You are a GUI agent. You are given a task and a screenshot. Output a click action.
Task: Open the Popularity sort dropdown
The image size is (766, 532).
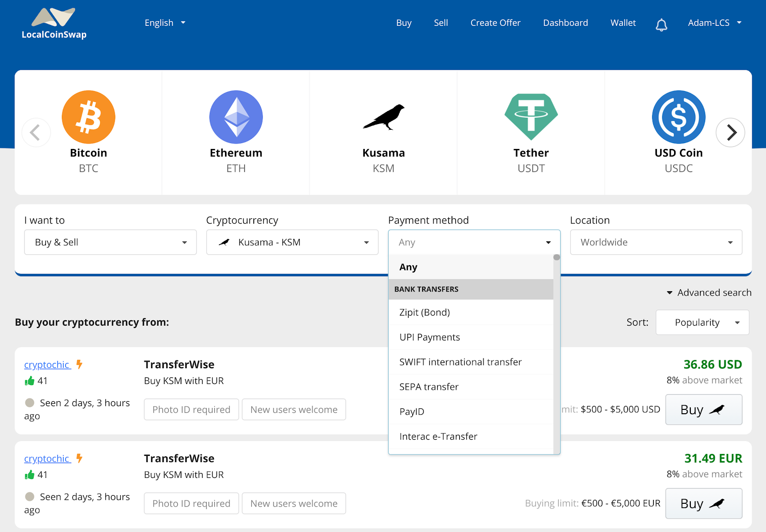pos(702,322)
